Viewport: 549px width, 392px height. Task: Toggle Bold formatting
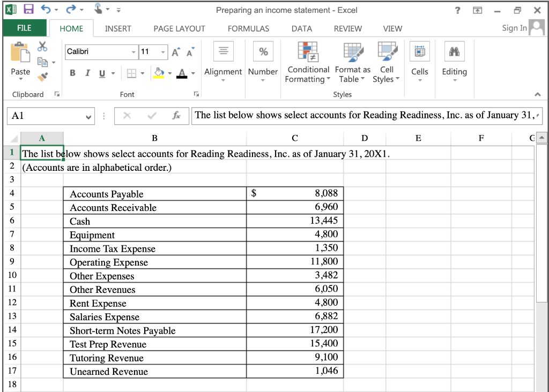72,72
